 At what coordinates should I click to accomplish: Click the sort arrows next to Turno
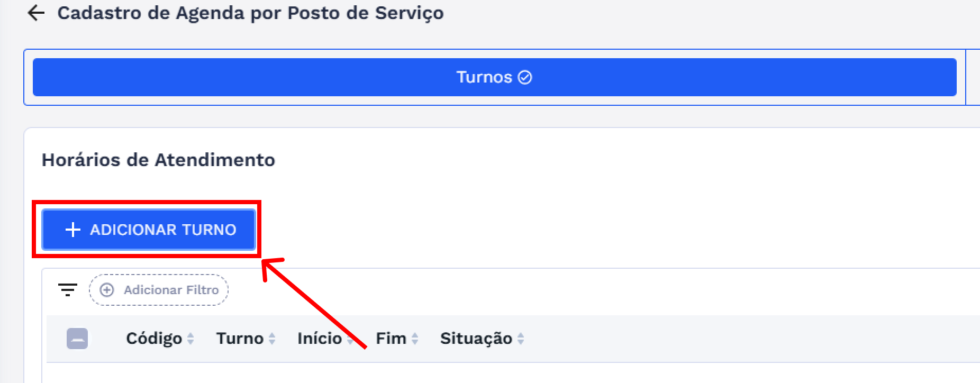(x=272, y=339)
